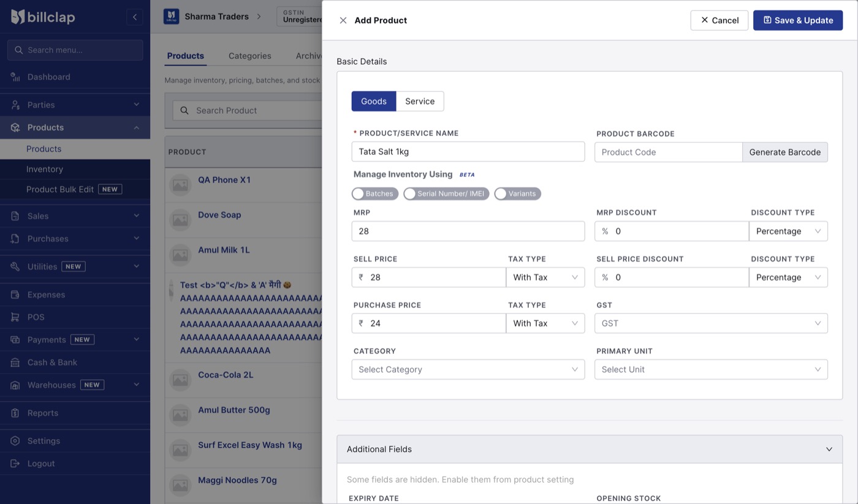Click the Expenses icon
Viewport: 858px width, 504px height.
(15, 295)
